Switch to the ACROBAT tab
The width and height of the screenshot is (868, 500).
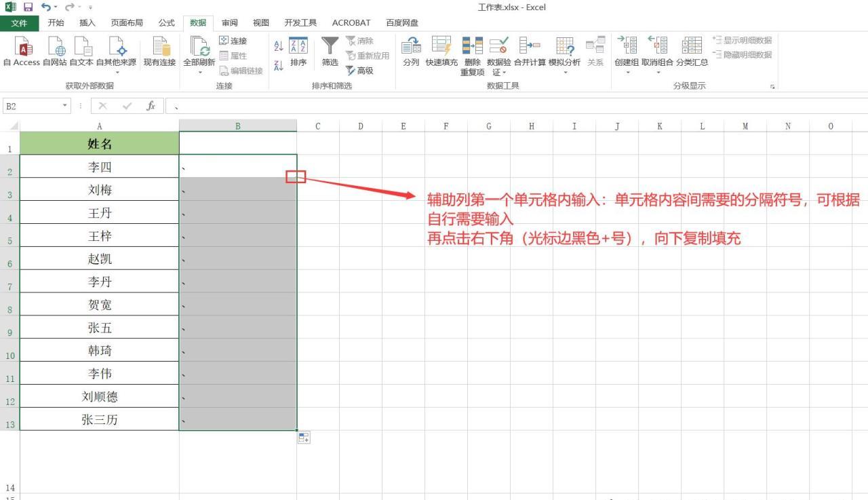tap(351, 23)
